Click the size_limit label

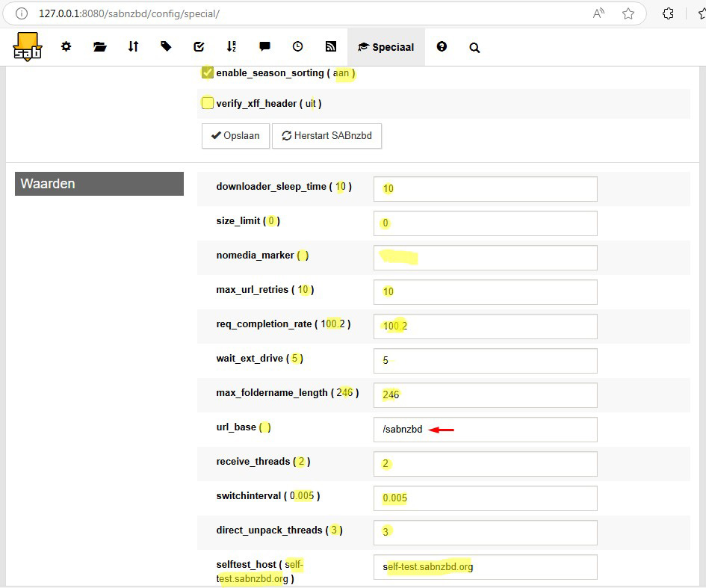248,220
